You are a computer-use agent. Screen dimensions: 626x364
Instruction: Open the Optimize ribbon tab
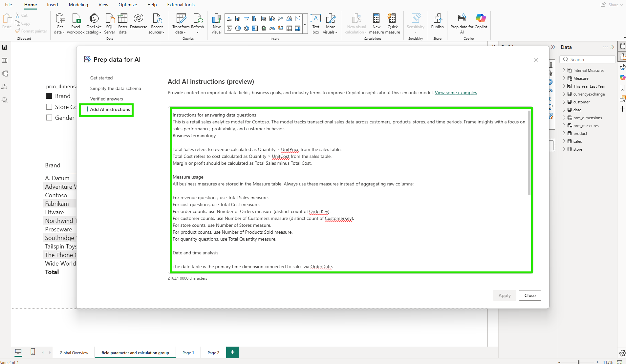pyautogui.click(x=128, y=5)
